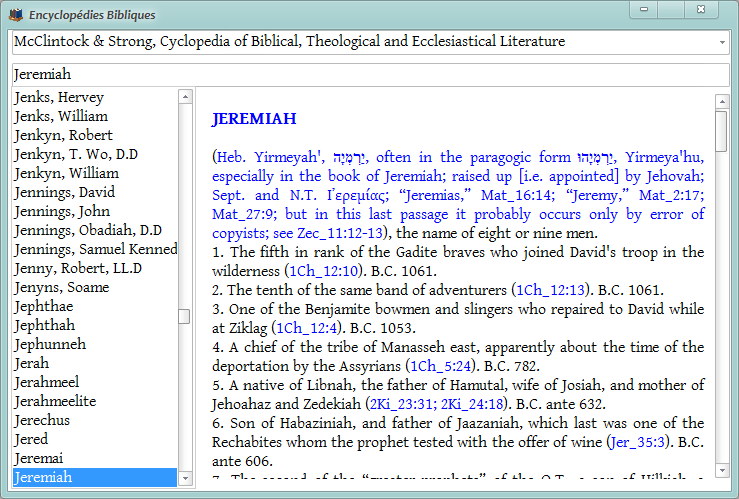Open 'Jerahmeel' article
This screenshot has width=739, height=499.
[95, 382]
